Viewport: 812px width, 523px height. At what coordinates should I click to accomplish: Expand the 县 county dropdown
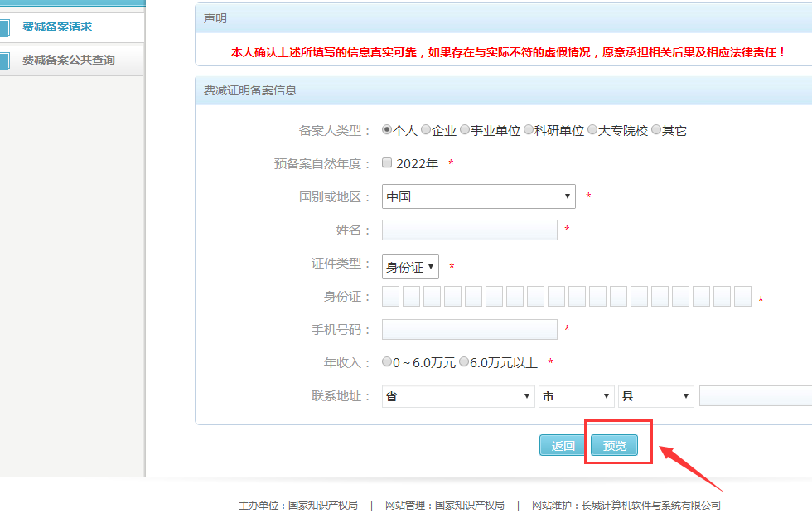655,396
